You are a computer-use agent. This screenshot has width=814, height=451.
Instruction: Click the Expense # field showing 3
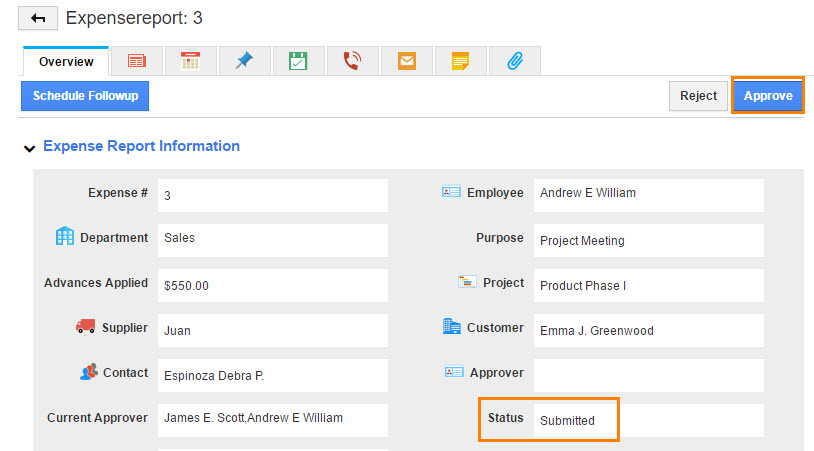click(x=272, y=195)
